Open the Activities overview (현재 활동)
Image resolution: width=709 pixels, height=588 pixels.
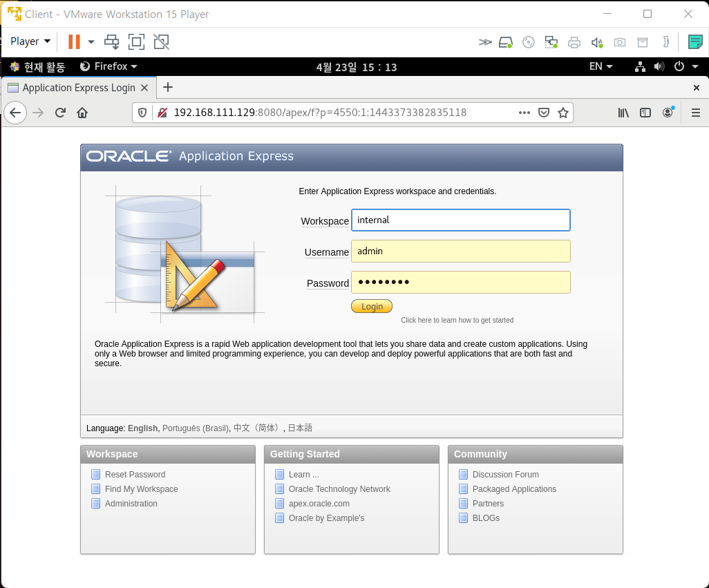(x=38, y=67)
